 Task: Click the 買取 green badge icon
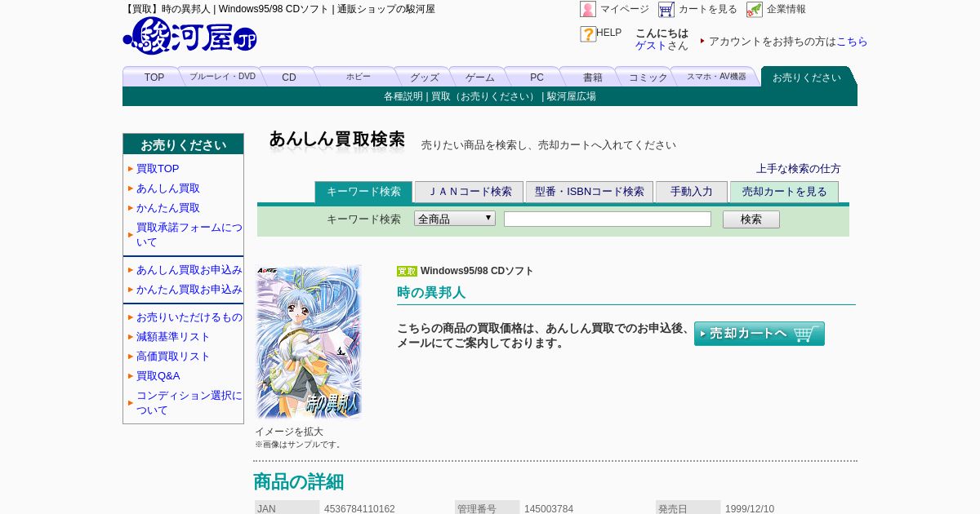407,271
